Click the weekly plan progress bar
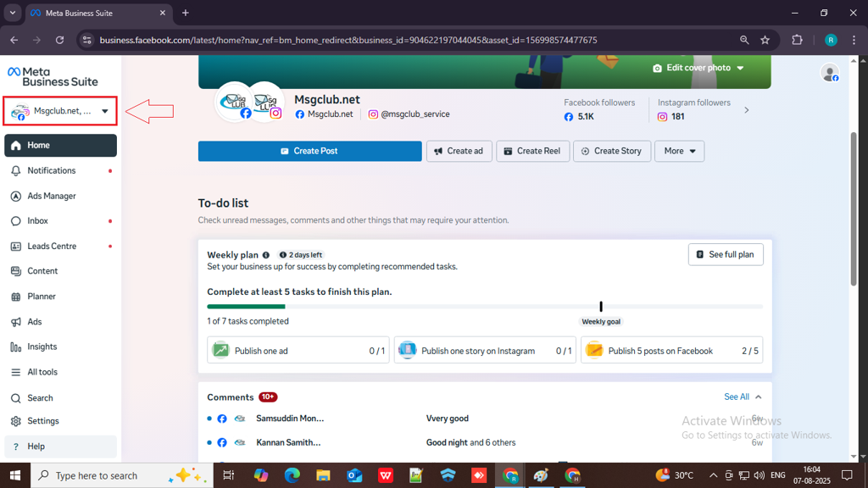The height and width of the screenshot is (488, 868). 485,307
